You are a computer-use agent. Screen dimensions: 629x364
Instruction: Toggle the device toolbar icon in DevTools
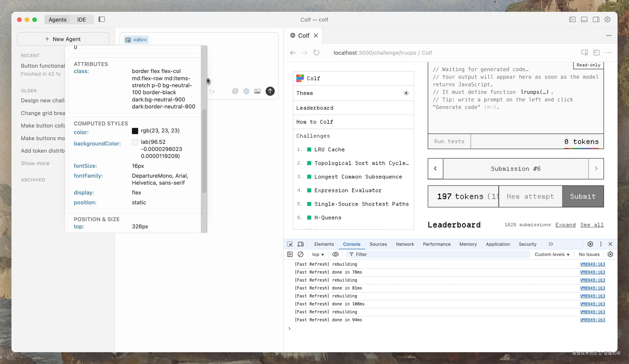coord(300,244)
